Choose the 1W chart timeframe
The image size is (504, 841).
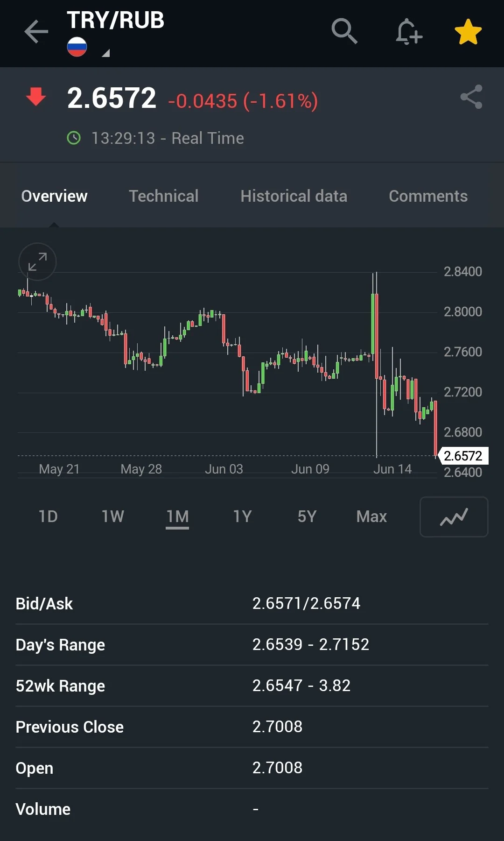coord(113,516)
